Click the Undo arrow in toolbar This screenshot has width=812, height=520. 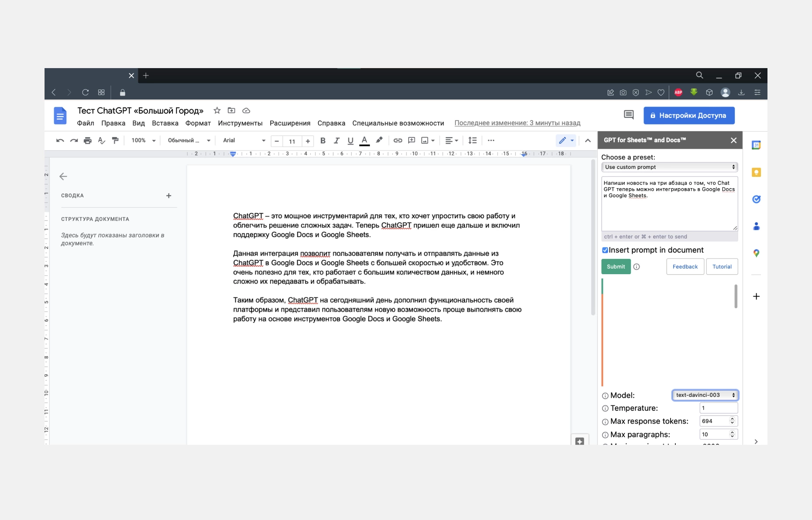[x=60, y=141]
